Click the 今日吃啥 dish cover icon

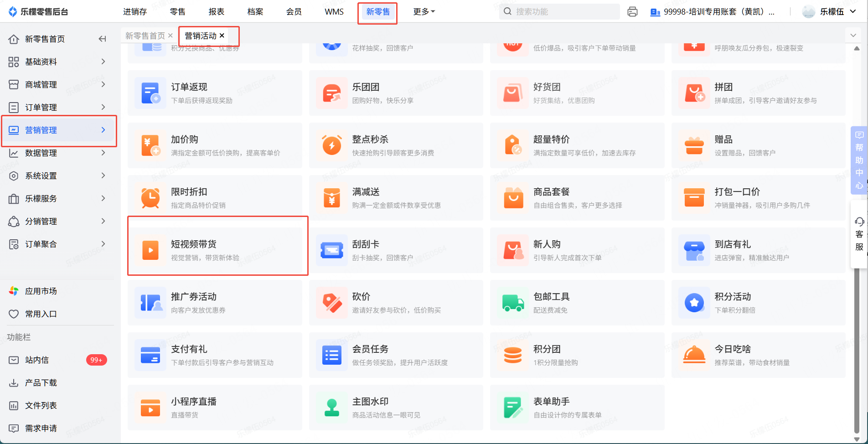[x=694, y=355]
